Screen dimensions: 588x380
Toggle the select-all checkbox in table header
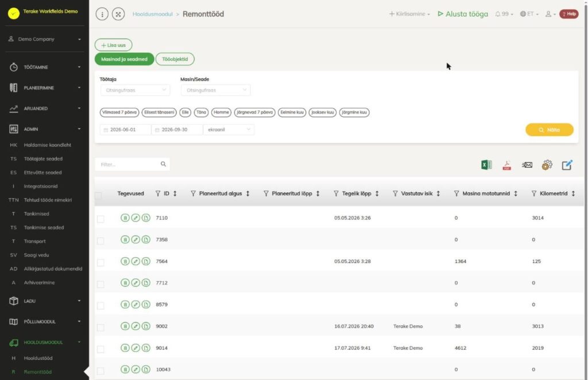coord(98,195)
